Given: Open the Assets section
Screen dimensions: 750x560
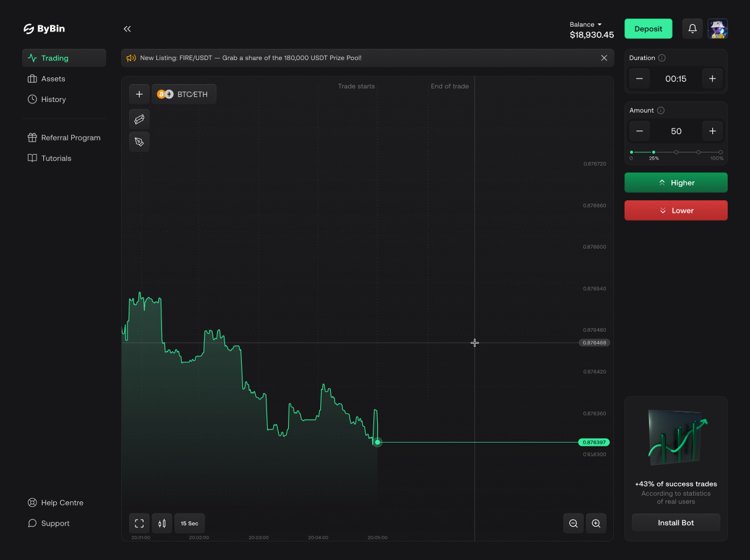Looking at the screenshot, I should [53, 78].
